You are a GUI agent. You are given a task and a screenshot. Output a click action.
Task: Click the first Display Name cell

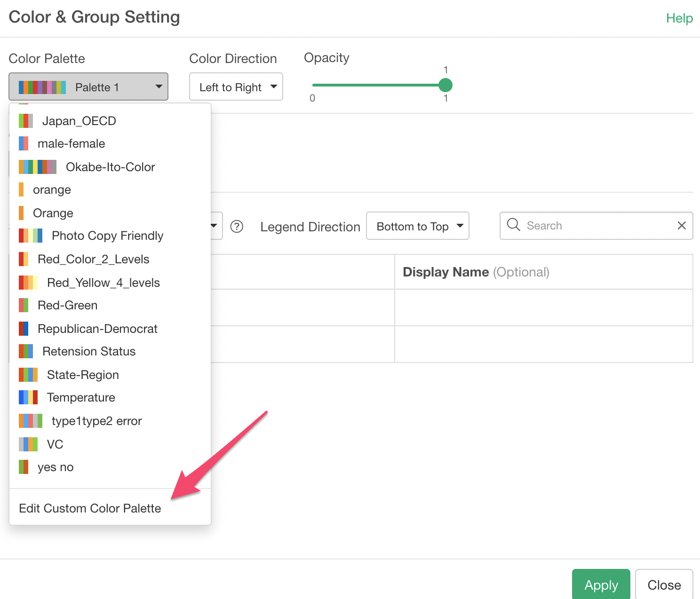(544, 307)
